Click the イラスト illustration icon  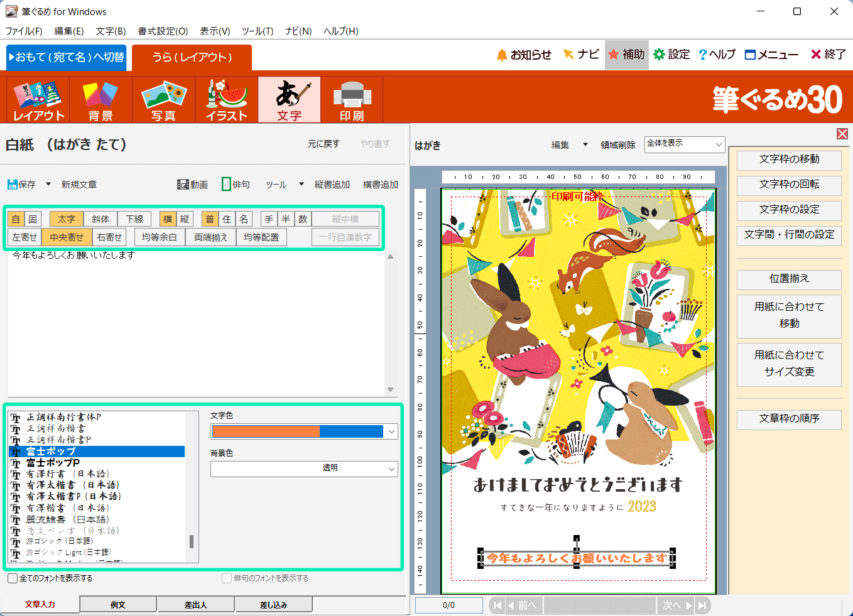pos(226,99)
